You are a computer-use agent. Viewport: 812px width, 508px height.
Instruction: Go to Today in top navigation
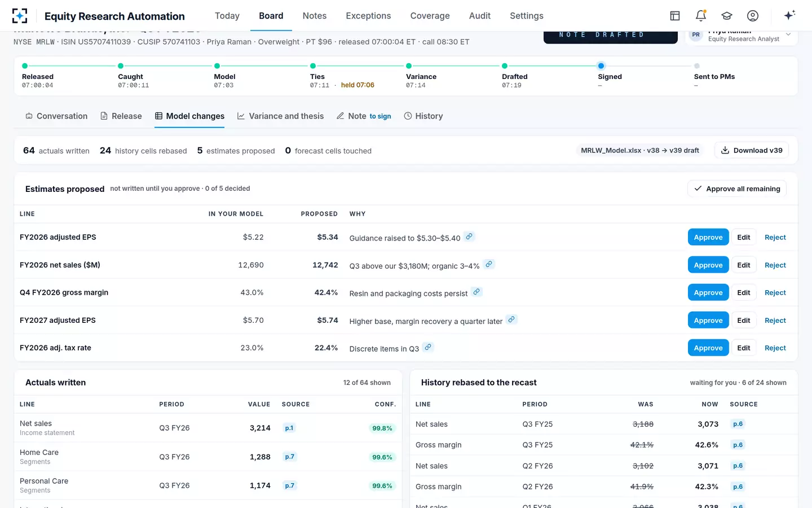[227, 16]
